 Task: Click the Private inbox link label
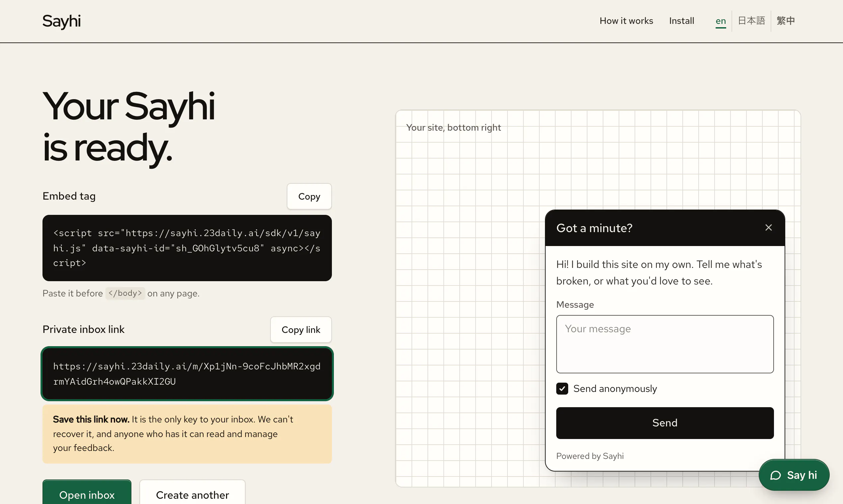tap(84, 330)
